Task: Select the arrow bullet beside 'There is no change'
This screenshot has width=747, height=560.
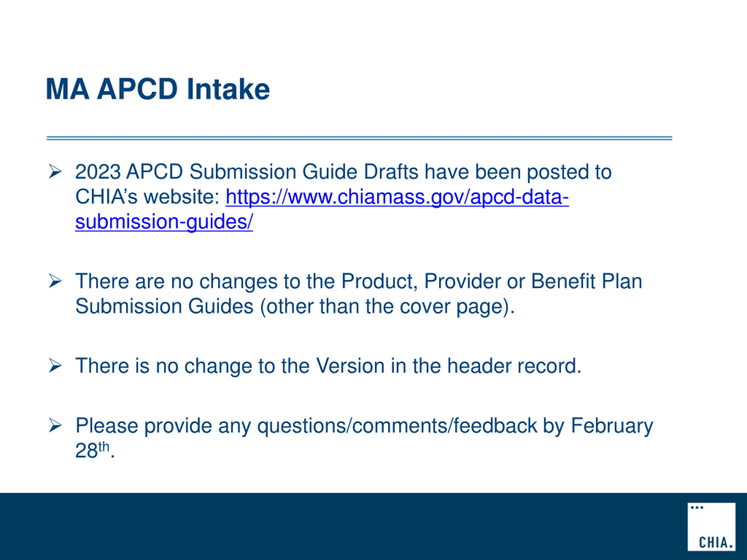Action: point(55,366)
